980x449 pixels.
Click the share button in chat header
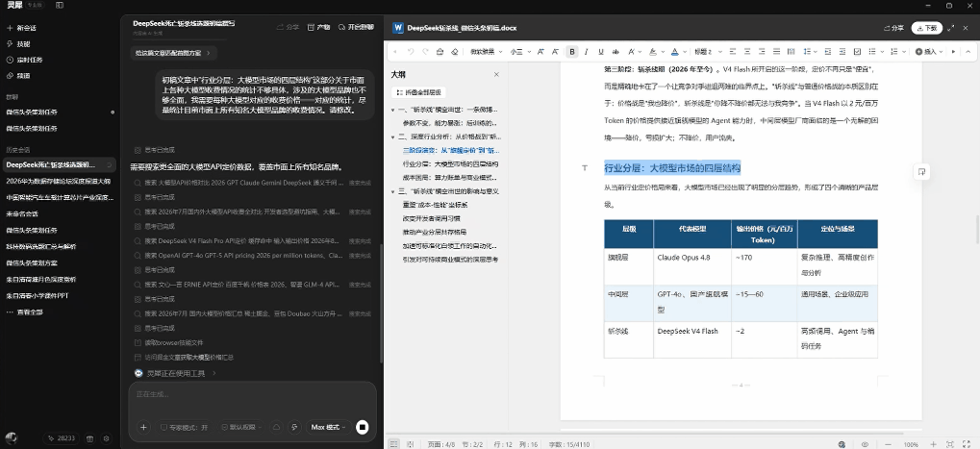289,28
